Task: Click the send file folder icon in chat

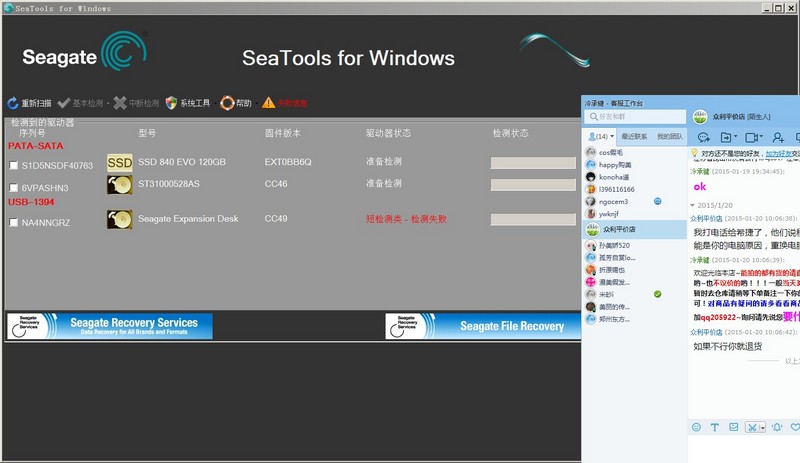Action: click(725, 137)
